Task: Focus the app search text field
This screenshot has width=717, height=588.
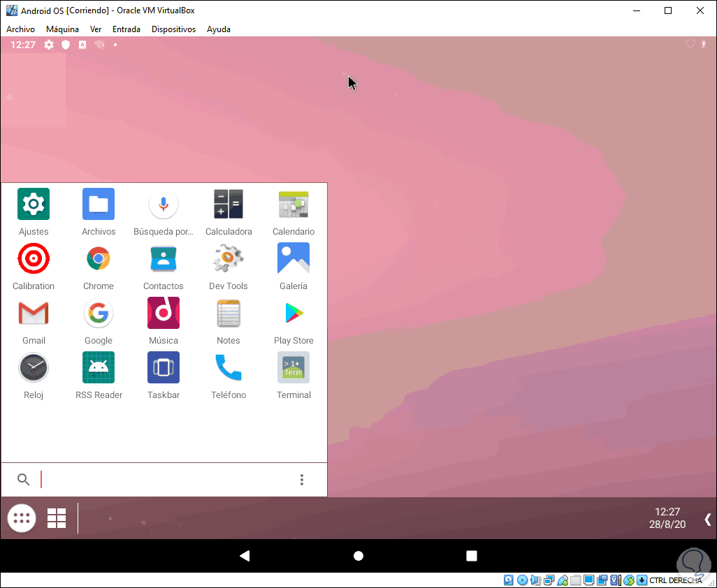Action: pos(165,479)
